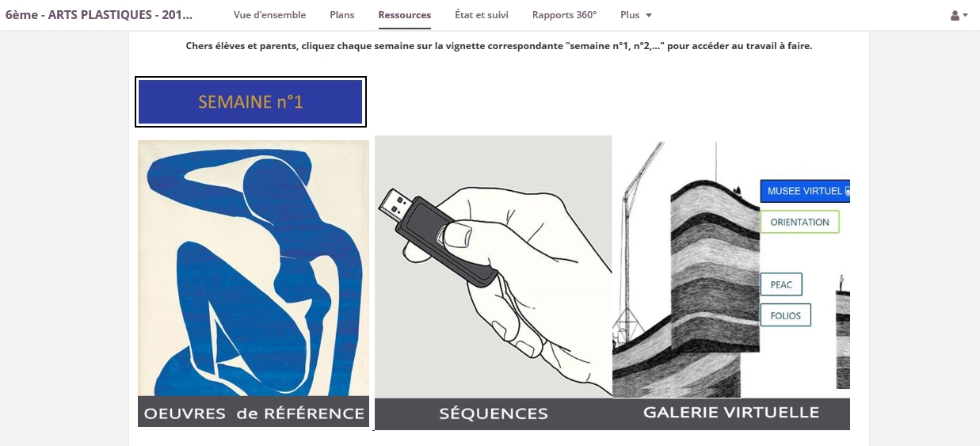Open the FOLIOS button
The image size is (980, 446).
pyautogui.click(x=786, y=315)
